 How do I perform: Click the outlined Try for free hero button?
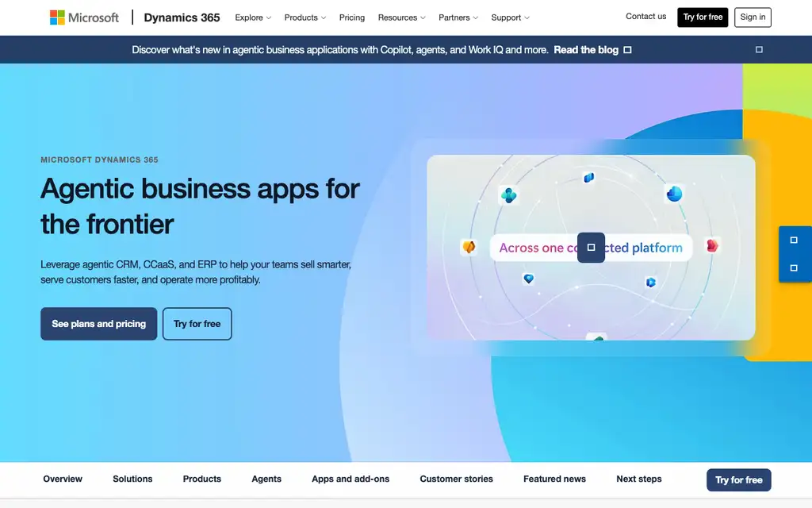(x=197, y=324)
